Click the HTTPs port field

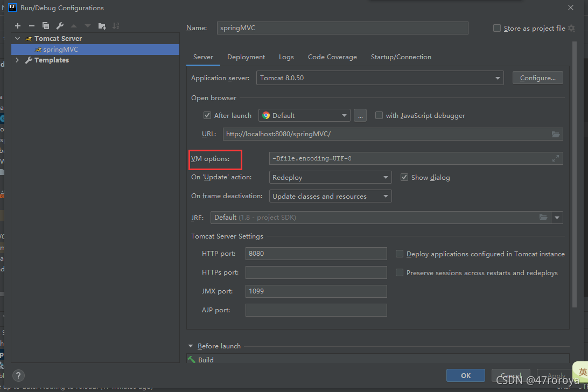(x=316, y=272)
